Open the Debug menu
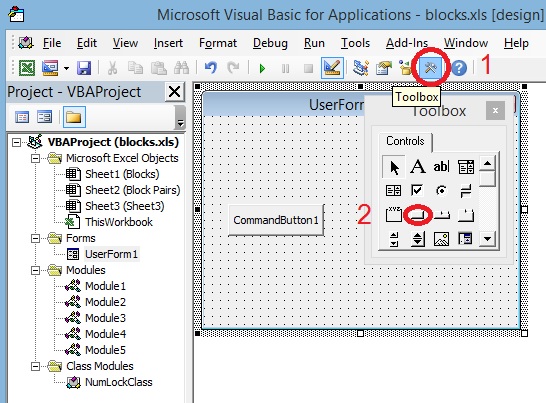Screen dimensions: 546x403 pos(270,43)
